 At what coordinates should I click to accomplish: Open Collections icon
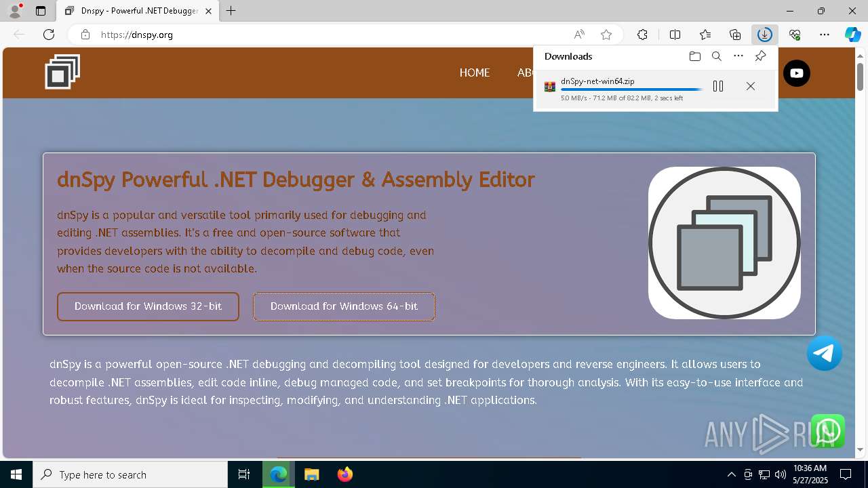pos(735,35)
